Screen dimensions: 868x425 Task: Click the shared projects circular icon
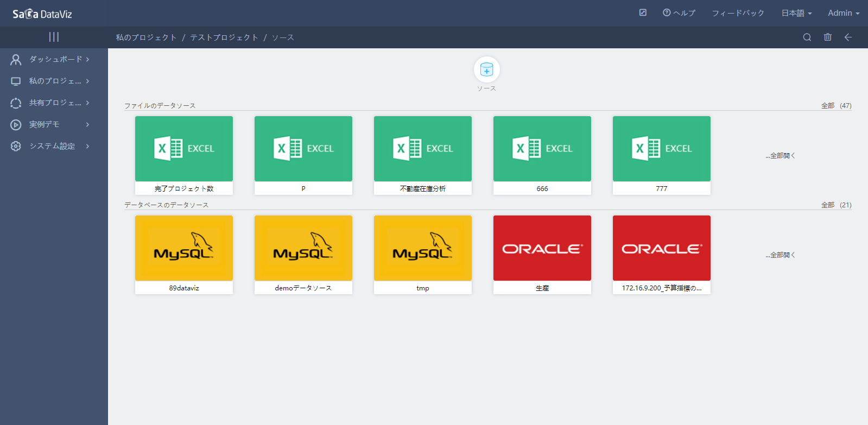(16, 103)
